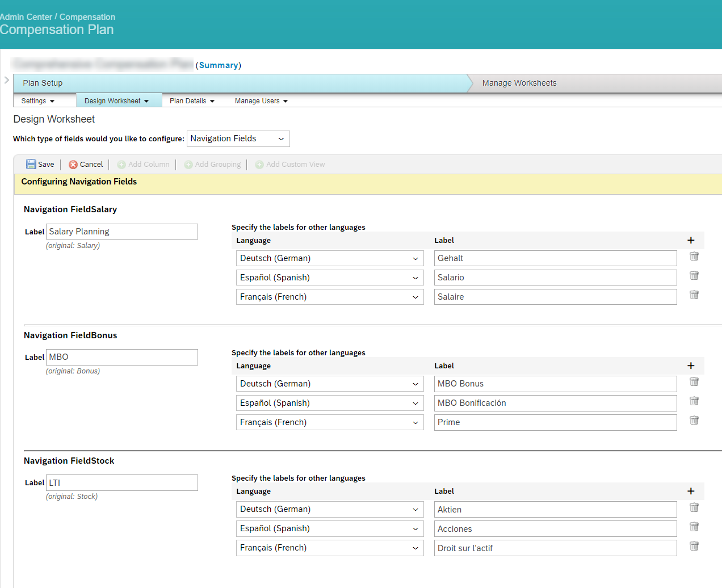This screenshot has width=722, height=588.
Task: Click the Navigation FieldSalary heading
Action: pyautogui.click(x=70, y=209)
